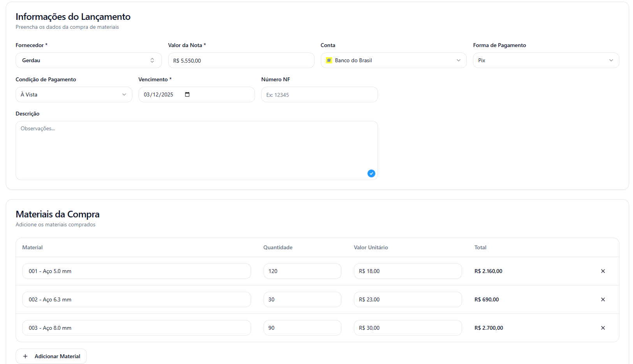This screenshot has height=364, width=633.
Task: Select the 001 - Aço 5.0 mm material field
Action: [136, 271]
